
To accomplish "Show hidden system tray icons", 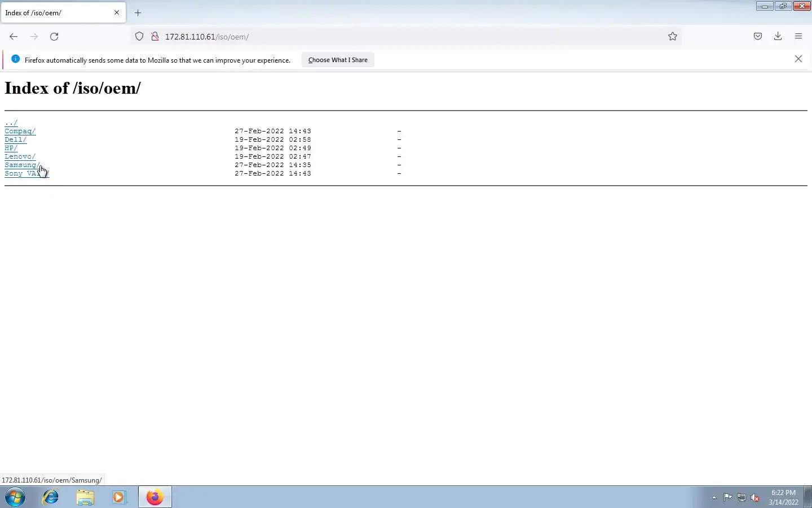I will click(714, 497).
